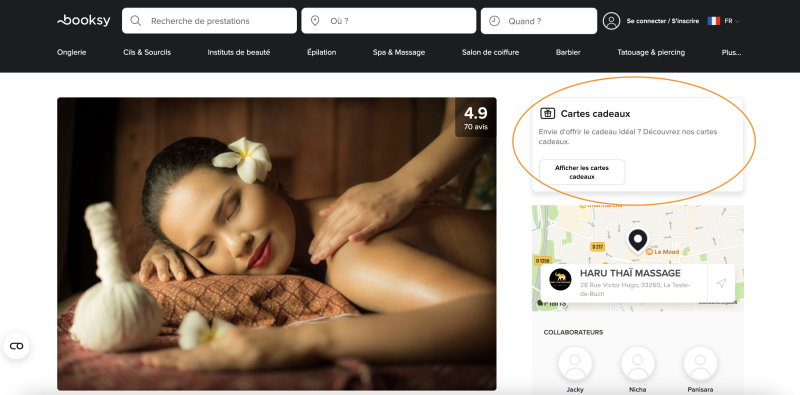Expand the Plus... categories menu
This screenshot has width=800, height=395.
(x=731, y=52)
